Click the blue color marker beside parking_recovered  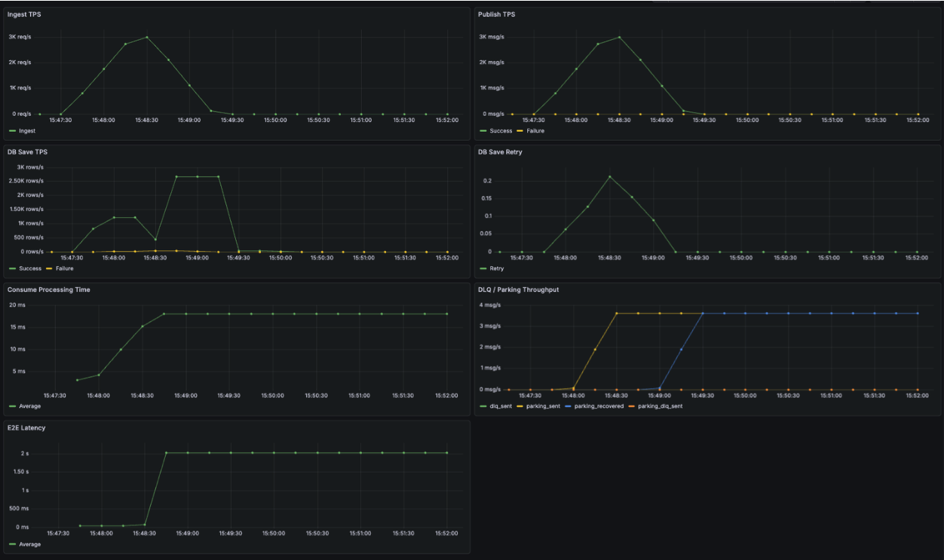click(569, 406)
